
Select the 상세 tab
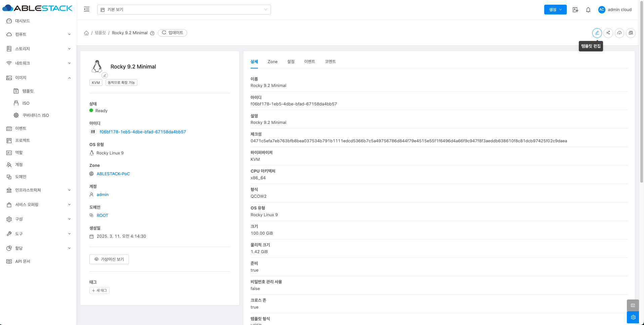coord(254,62)
